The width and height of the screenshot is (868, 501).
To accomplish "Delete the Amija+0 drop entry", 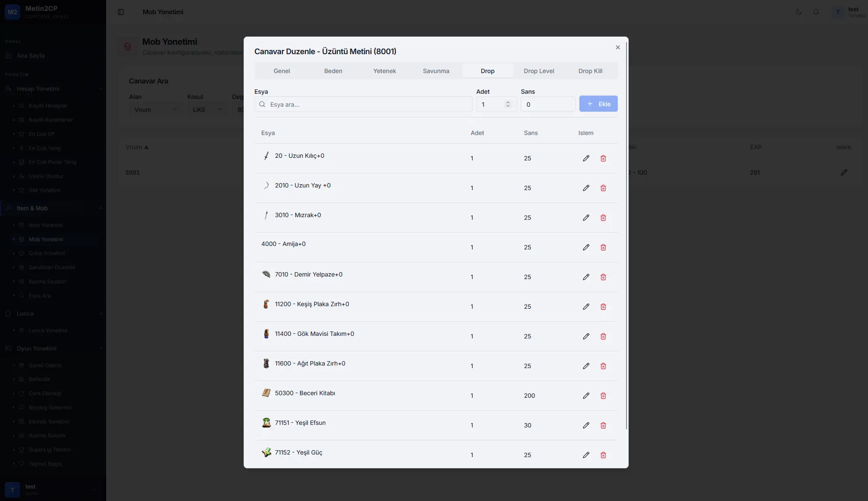I will pyautogui.click(x=603, y=247).
